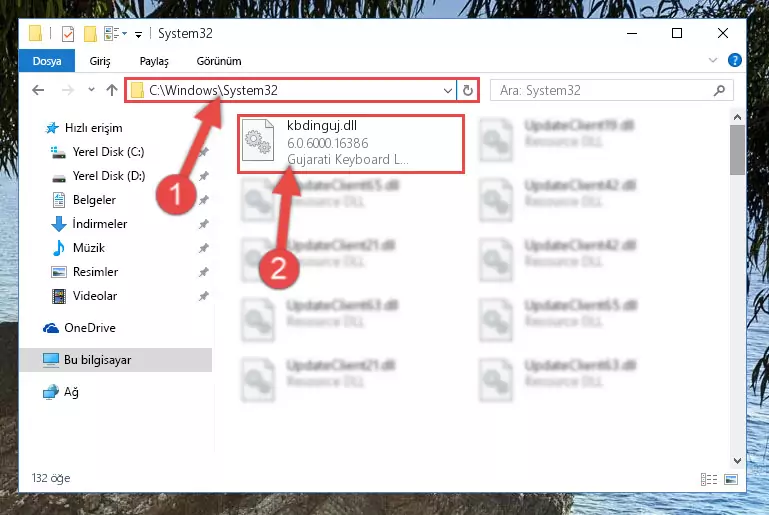Click the folder icon in address bar
Screen dimensions: 769x515
pyautogui.click(x=137, y=90)
